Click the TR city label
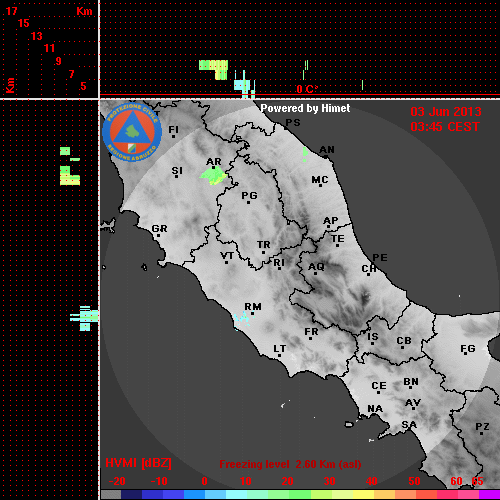 [264, 245]
